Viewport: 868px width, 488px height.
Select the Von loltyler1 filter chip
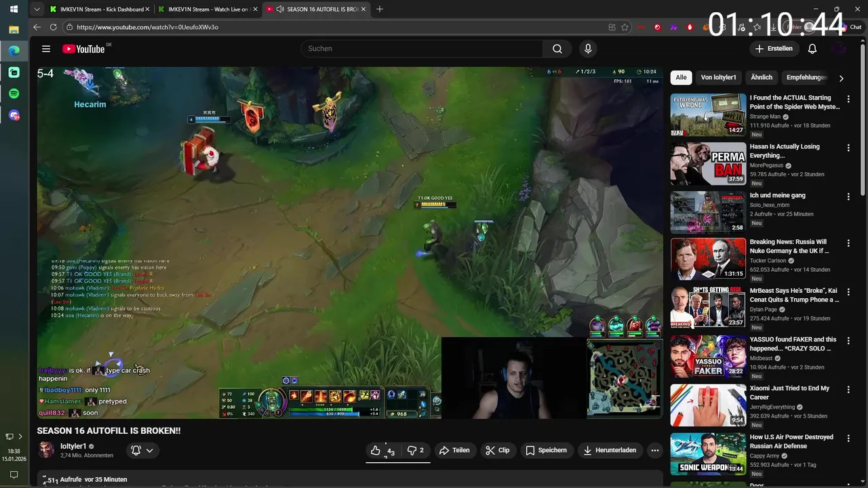click(718, 77)
